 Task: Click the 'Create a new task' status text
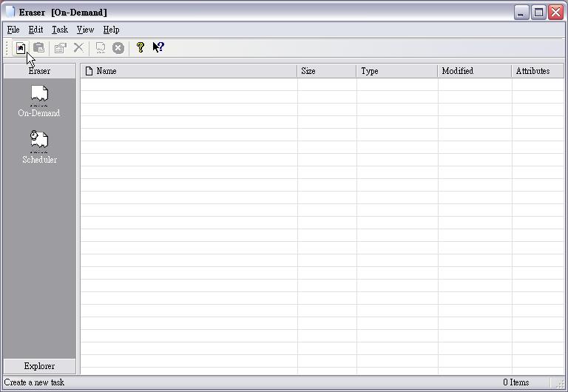pyautogui.click(x=34, y=382)
